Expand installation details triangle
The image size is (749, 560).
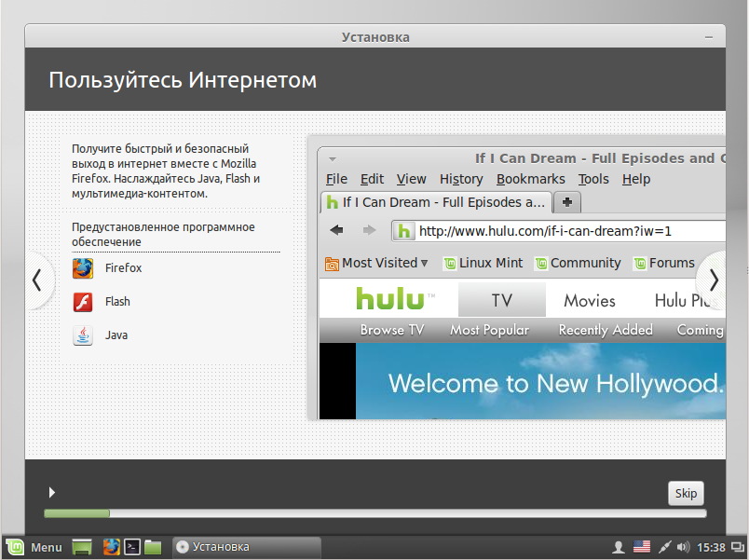coord(52,492)
